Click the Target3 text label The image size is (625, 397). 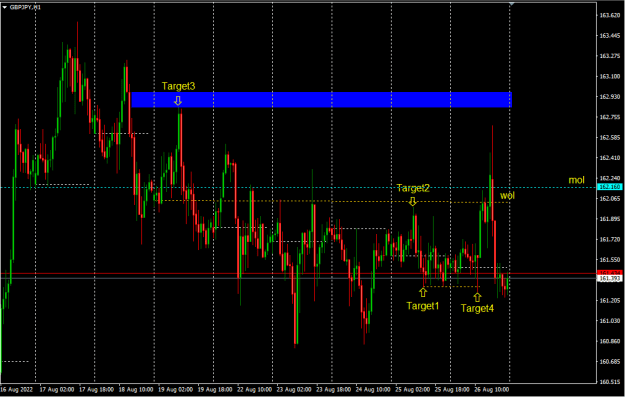click(179, 86)
